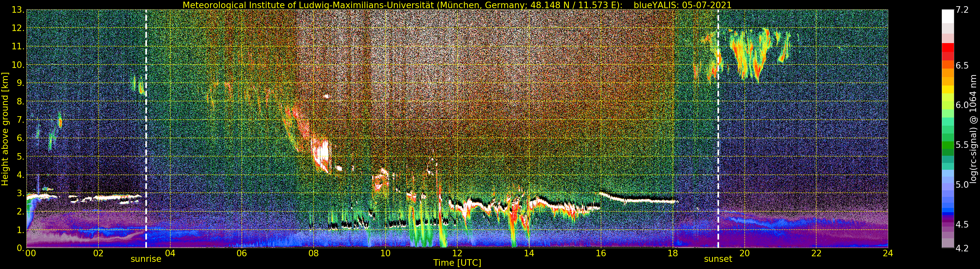Click the '02' tick on the time axis
The height and width of the screenshot is (269, 980).
tap(98, 253)
